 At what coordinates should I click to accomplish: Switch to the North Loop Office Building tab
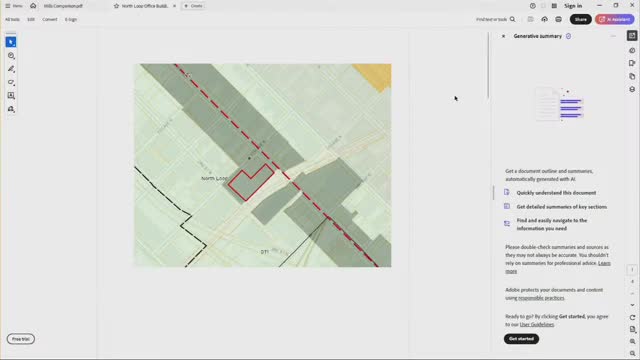pyautogui.click(x=145, y=6)
